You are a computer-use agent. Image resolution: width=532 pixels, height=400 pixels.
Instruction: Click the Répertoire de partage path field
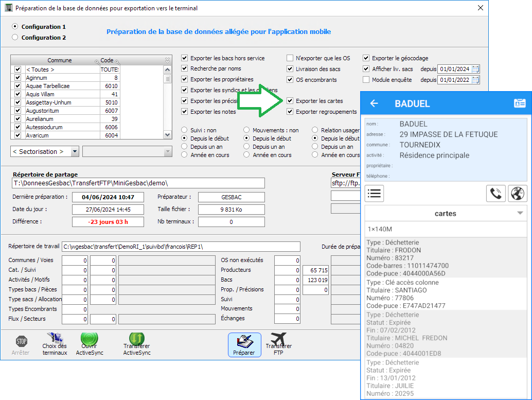138,183
